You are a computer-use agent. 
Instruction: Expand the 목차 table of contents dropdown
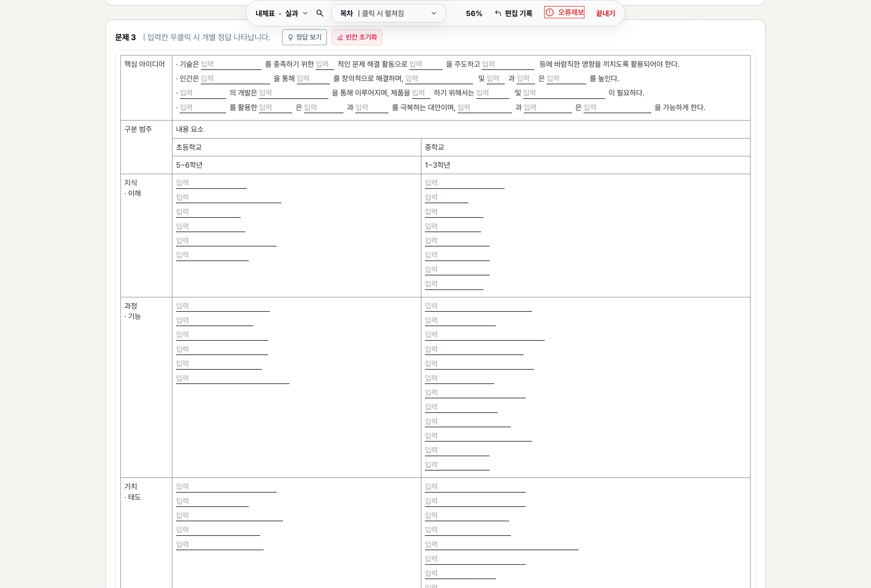pos(388,13)
